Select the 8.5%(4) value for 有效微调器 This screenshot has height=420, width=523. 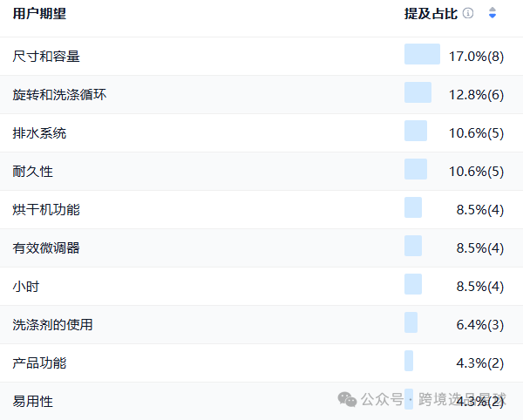pos(480,248)
